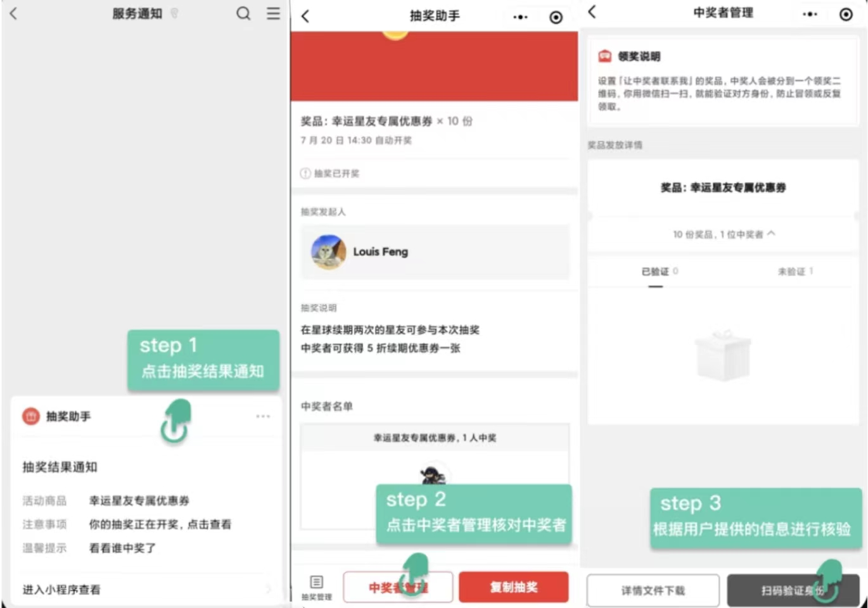This screenshot has width=868, height=608.
Task: Tap the 中奖者名单 section label
Action: pos(326,407)
